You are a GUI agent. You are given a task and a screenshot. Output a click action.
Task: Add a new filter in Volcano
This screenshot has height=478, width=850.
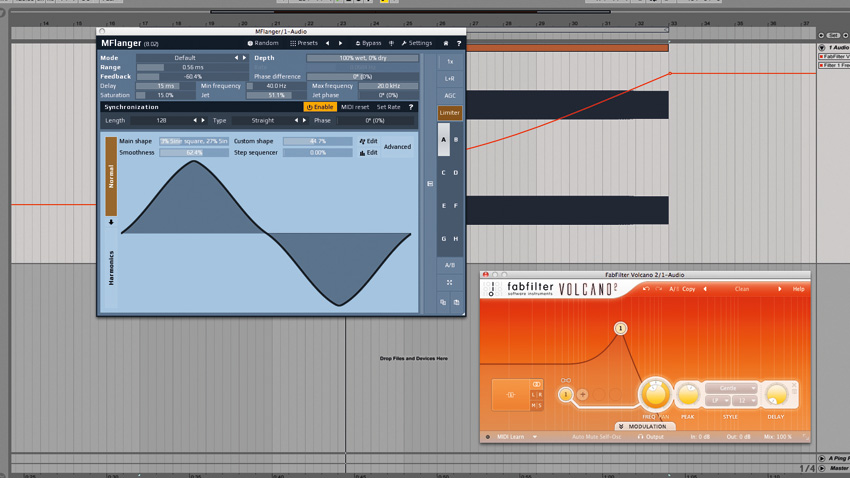click(582, 395)
